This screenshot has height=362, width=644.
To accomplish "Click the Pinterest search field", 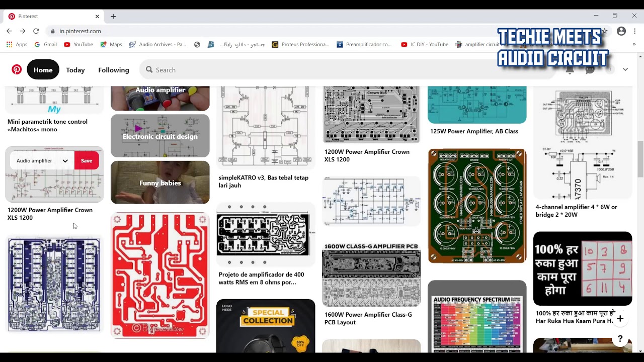I will 347,70.
